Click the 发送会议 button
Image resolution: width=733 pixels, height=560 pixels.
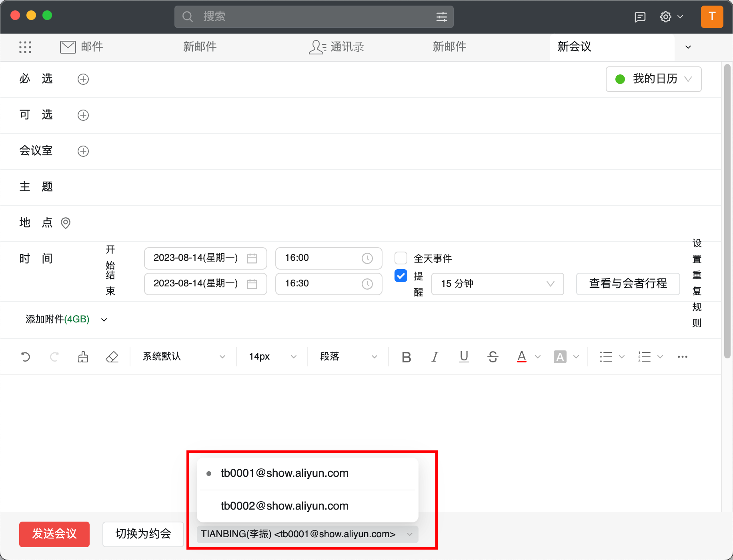tap(54, 534)
